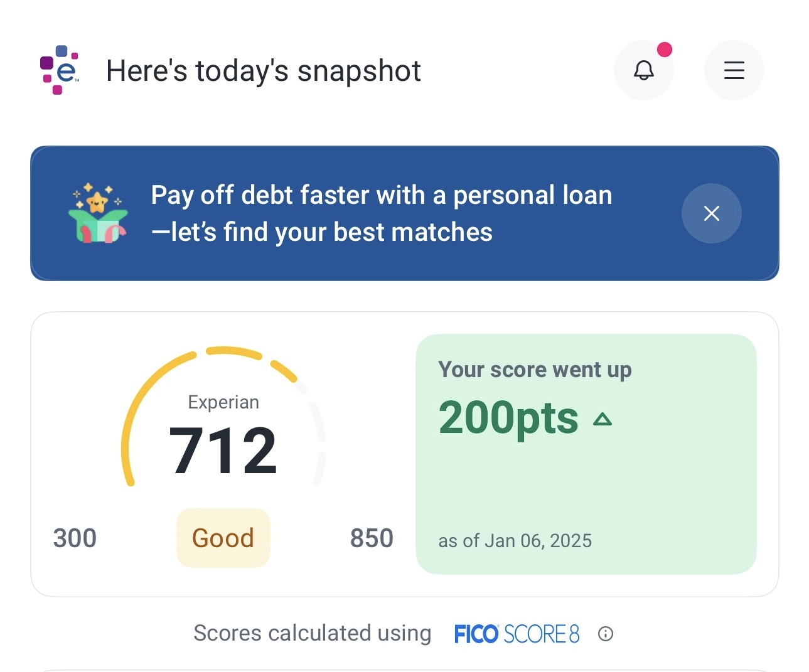Dismiss the personal loan banner
This screenshot has width=809, height=672.
(711, 213)
